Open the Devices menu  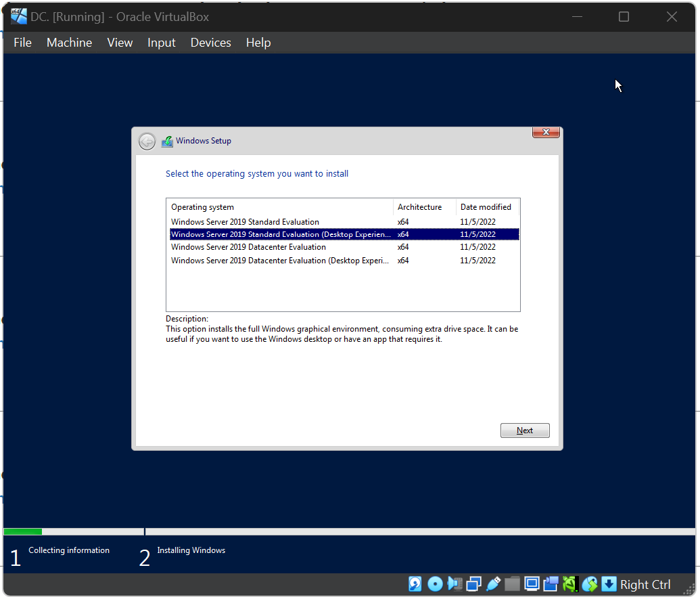pos(211,43)
